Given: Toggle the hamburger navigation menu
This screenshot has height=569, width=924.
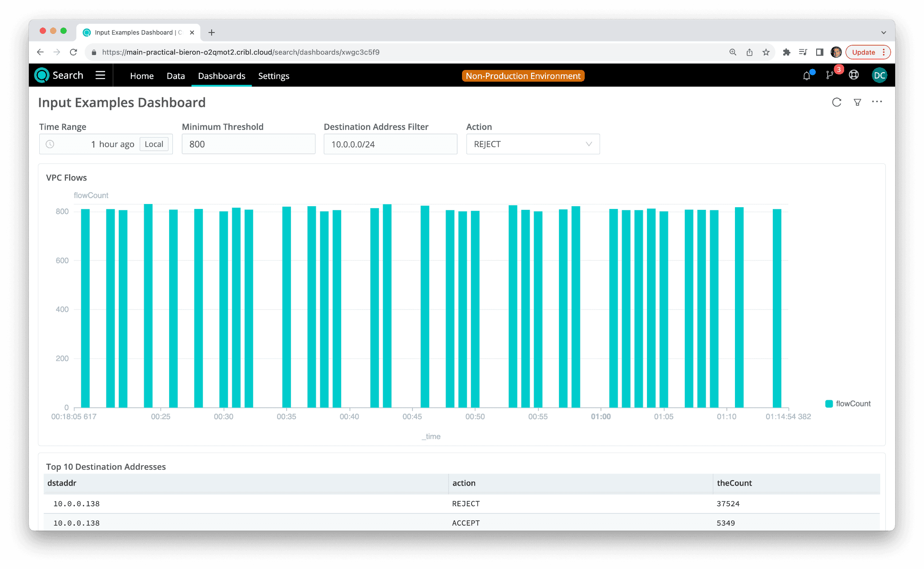Looking at the screenshot, I should coord(100,75).
